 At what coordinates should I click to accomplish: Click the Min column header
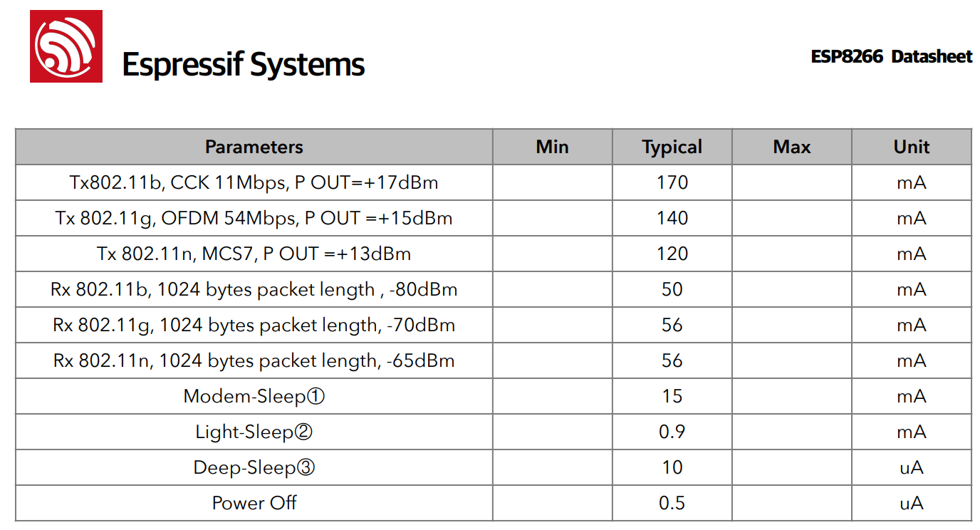[x=552, y=147]
